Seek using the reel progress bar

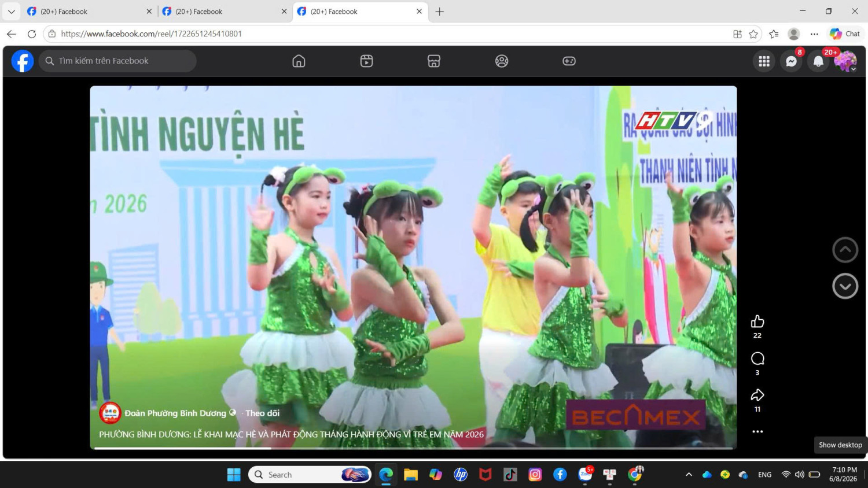[413, 448]
